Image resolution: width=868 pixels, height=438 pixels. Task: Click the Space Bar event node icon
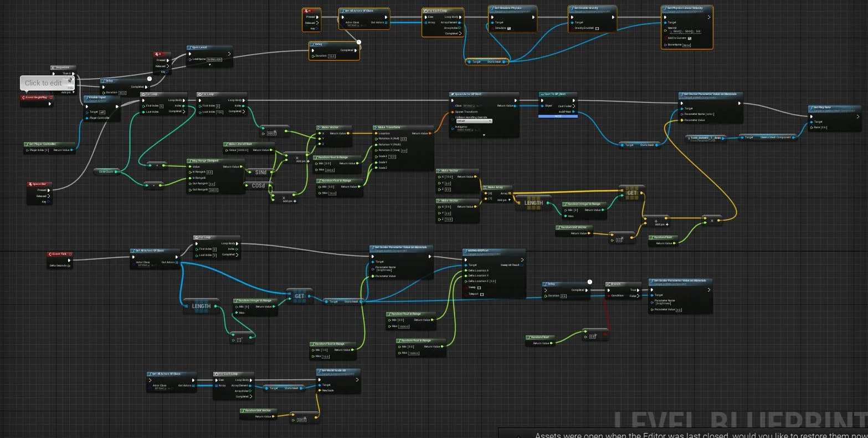point(30,184)
